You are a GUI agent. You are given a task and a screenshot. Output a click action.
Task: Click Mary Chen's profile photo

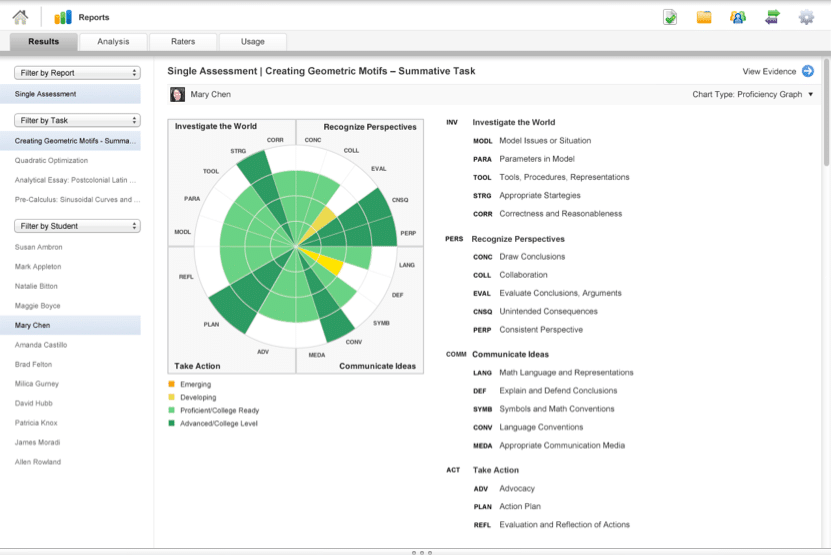177,94
